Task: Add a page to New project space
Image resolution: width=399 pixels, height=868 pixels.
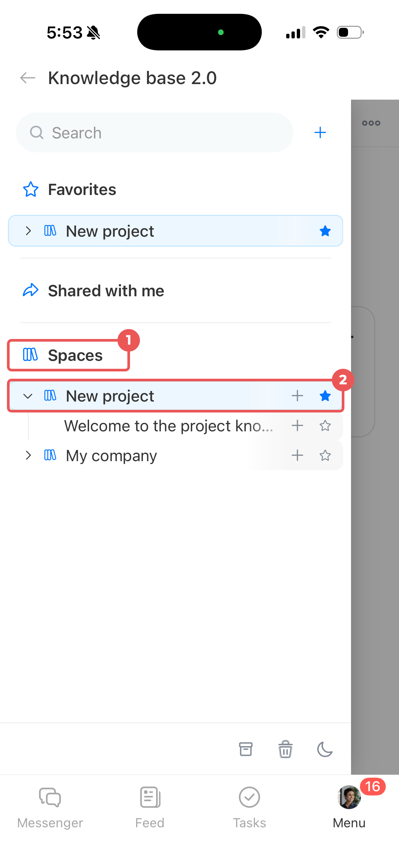Action: 297,396
